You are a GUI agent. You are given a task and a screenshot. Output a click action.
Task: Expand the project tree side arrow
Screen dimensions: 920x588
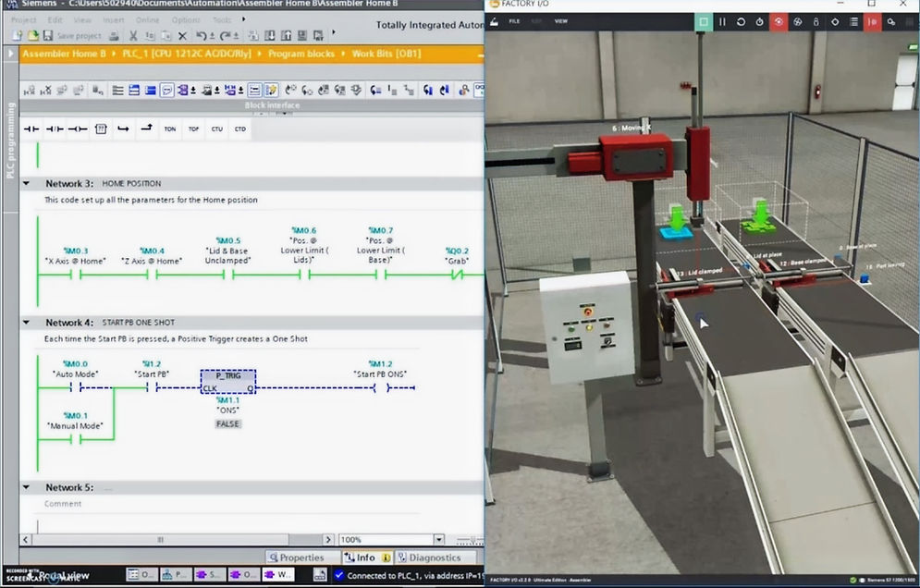click(x=10, y=54)
